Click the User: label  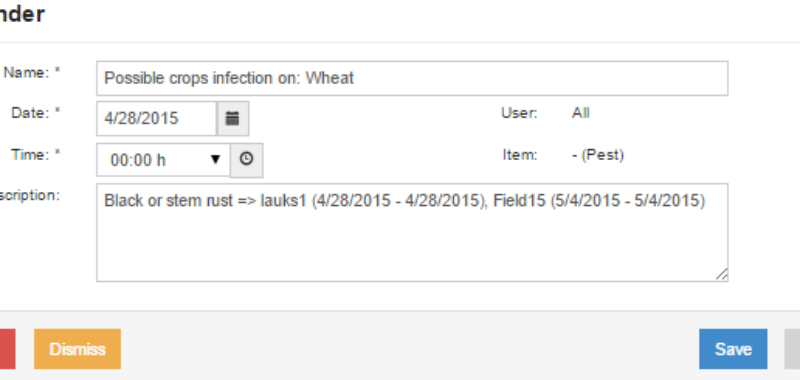tap(519, 113)
